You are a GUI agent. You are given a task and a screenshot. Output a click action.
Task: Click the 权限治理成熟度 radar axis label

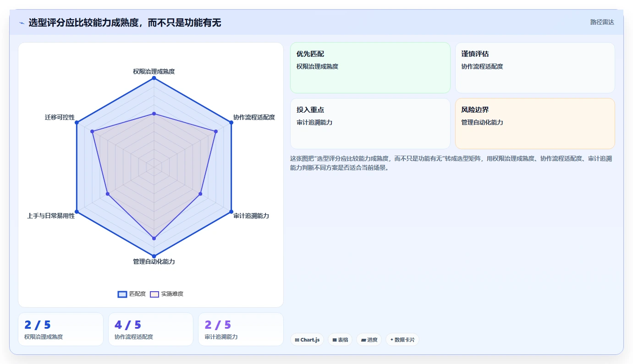(154, 71)
